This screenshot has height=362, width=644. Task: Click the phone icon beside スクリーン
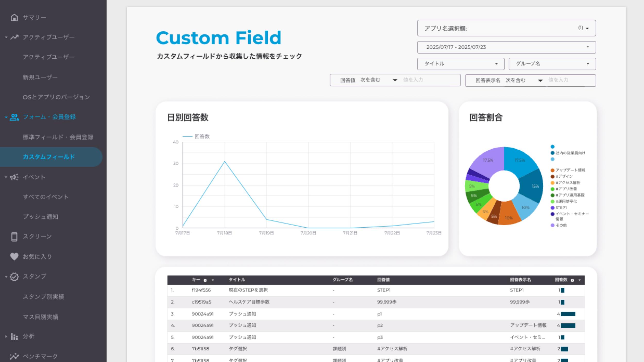[14, 237]
